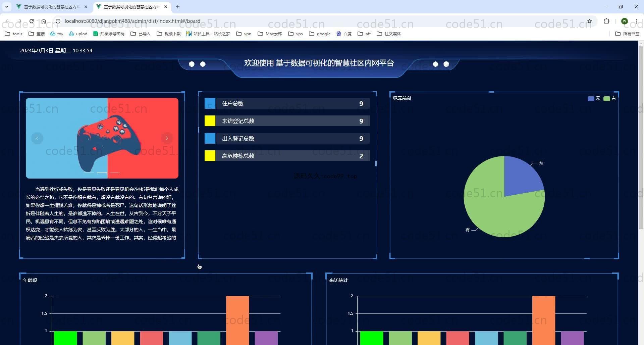Open the 站长工具 - 站长之家 bookmark
Image resolution: width=644 pixels, height=345 pixels.
click(208, 34)
